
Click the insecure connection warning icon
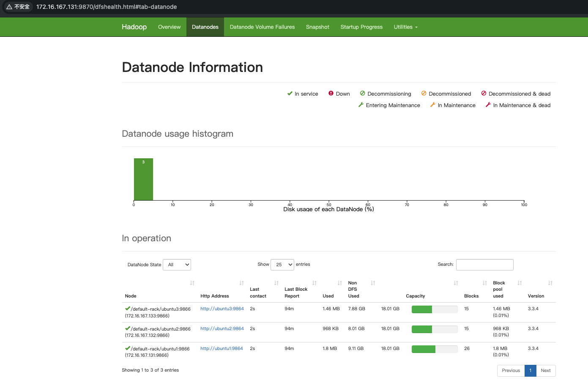tap(9, 7)
